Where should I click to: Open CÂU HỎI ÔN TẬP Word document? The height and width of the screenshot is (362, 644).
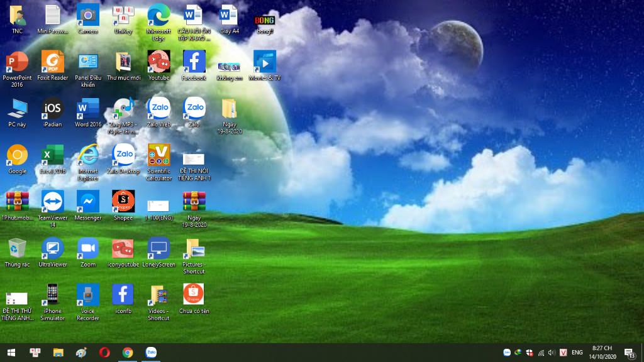(x=194, y=16)
